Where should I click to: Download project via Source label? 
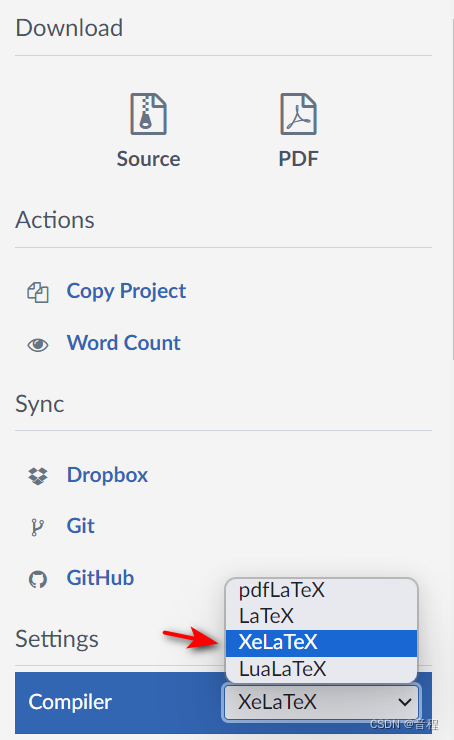148,159
